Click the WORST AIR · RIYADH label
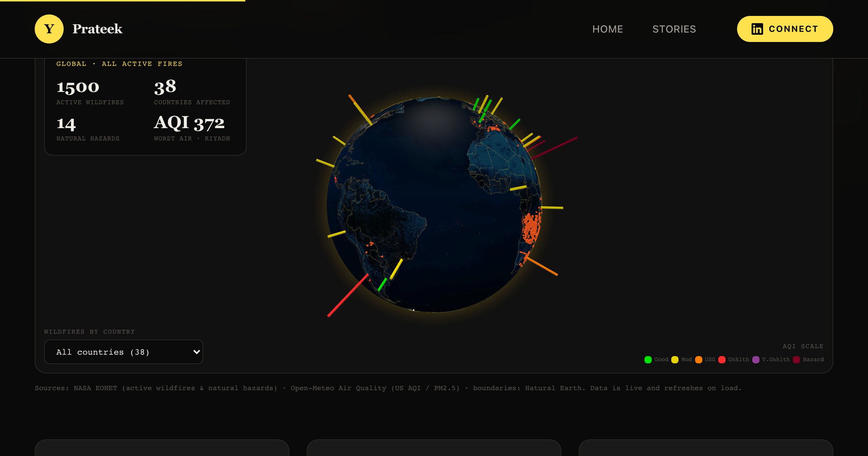 (192, 139)
